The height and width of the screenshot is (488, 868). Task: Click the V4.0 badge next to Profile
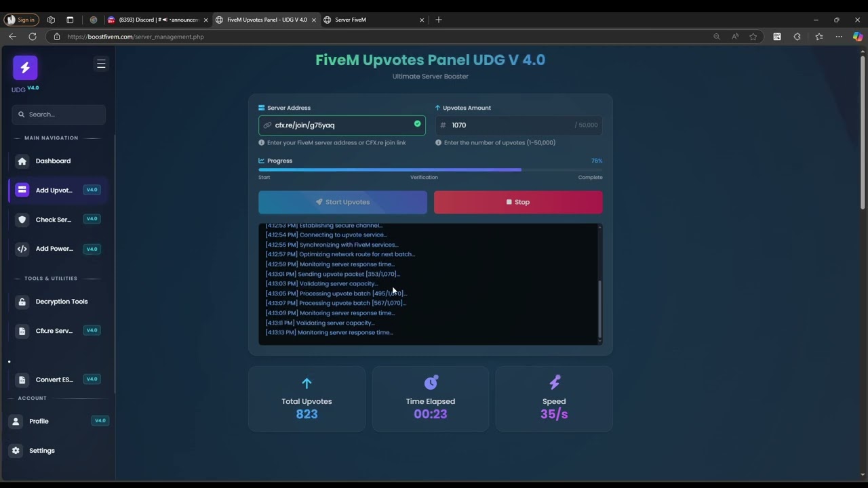pyautogui.click(x=100, y=421)
